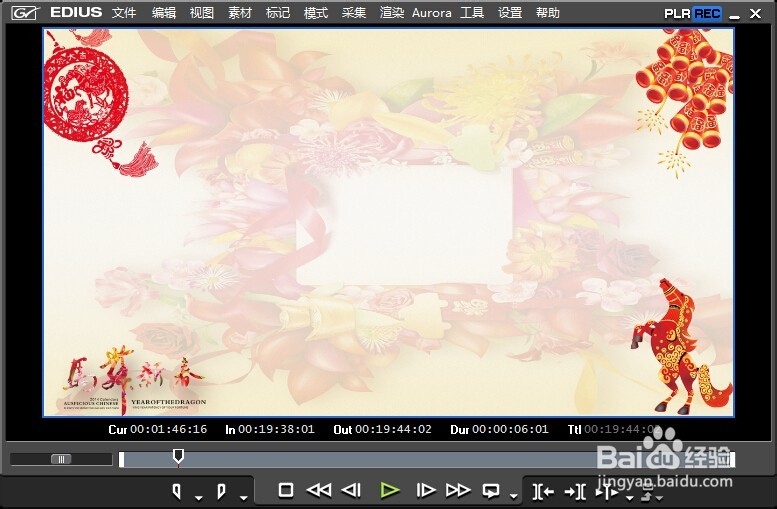Screen dimensions: 777x509
Task: Open the 采集 menu
Action: 354,12
